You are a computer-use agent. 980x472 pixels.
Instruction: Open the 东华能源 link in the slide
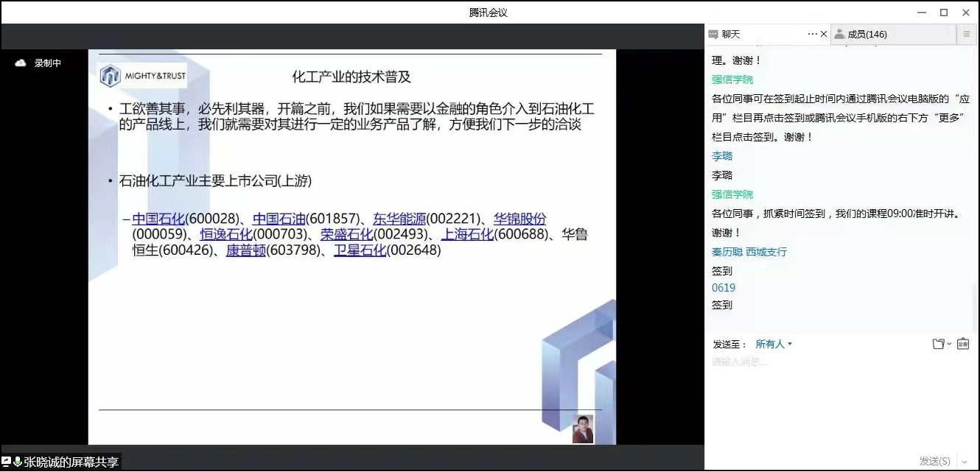click(x=399, y=219)
